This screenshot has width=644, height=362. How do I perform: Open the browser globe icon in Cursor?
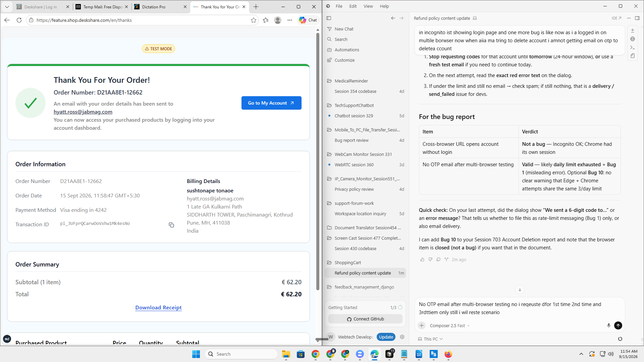pyautogui.click(x=632, y=39)
